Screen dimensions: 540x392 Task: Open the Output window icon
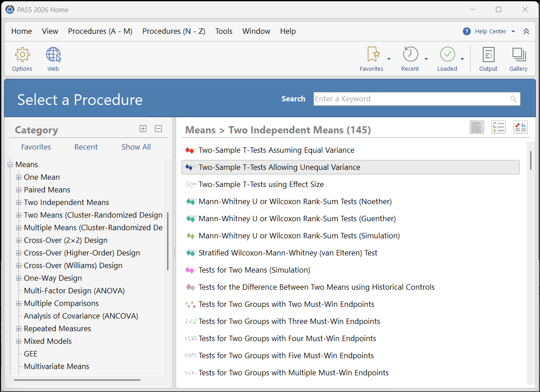tap(488, 55)
